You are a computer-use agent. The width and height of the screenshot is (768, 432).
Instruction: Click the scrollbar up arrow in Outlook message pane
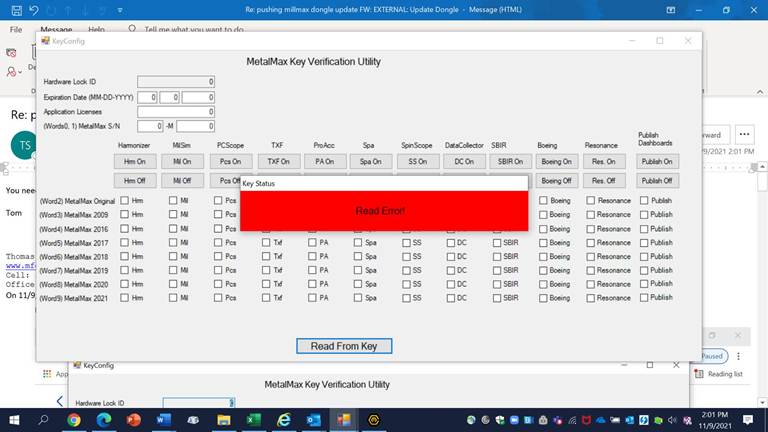[763, 167]
